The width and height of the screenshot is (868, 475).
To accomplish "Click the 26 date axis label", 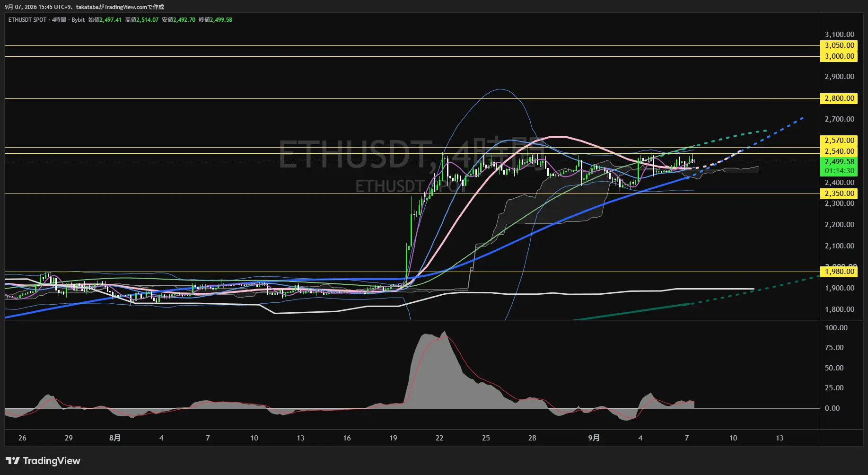I will [x=22, y=438].
